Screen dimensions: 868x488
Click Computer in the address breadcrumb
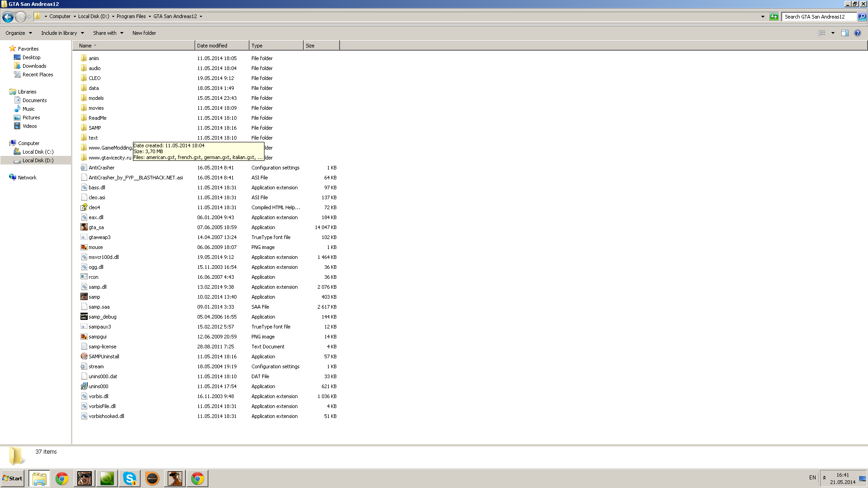60,16
